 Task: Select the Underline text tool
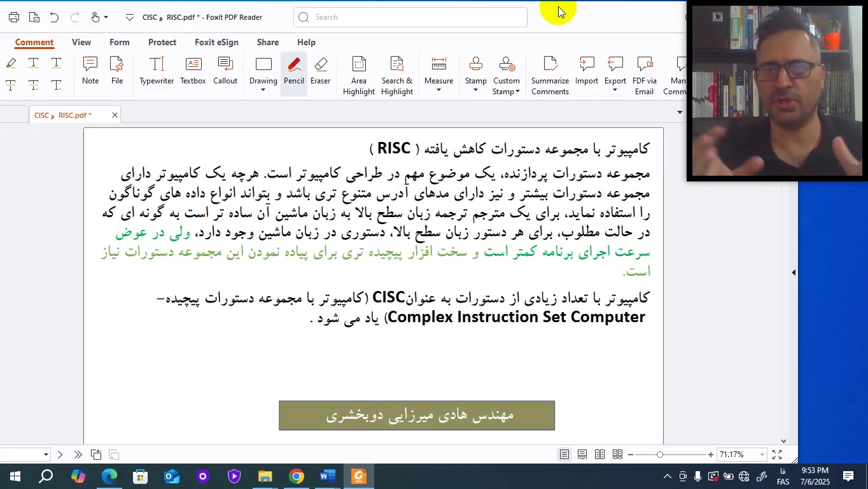coord(57,63)
